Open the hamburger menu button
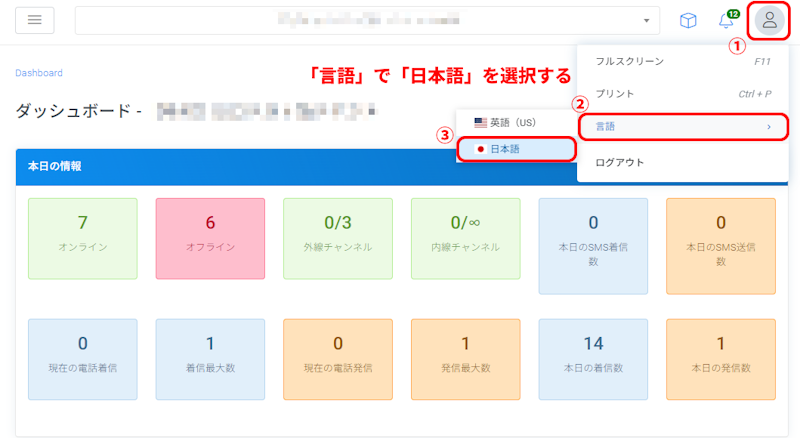 tap(35, 20)
